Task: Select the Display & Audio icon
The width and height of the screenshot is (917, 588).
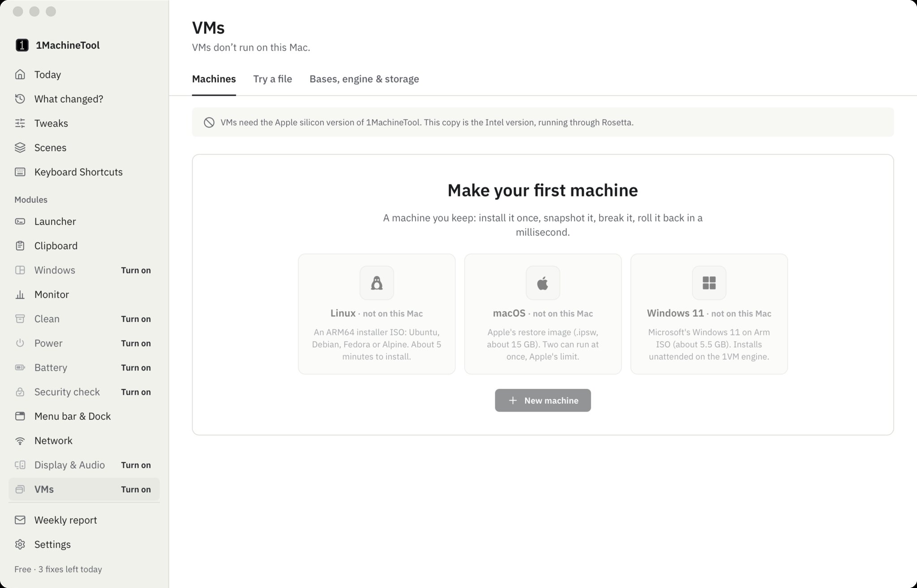Action: pos(20,465)
